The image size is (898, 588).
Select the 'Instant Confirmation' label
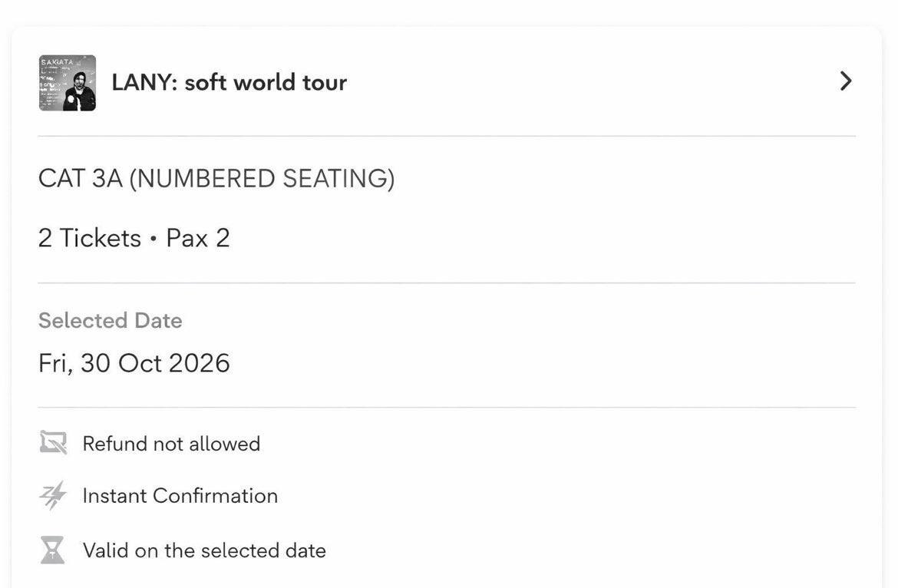[180, 496]
